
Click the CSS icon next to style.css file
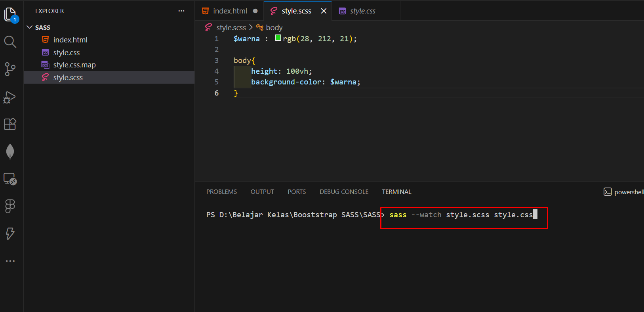46,52
